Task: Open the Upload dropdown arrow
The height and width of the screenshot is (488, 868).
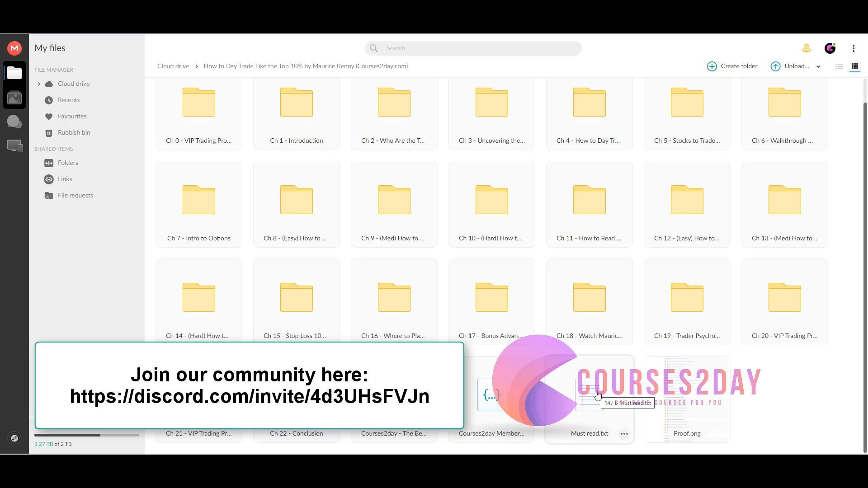Action: [x=818, y=66]
